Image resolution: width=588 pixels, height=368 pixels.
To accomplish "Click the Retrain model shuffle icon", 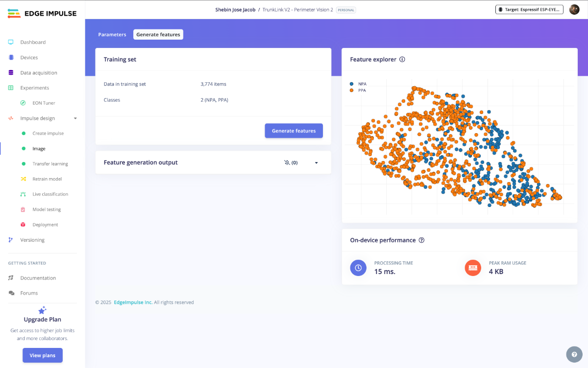I will tap(23, 179).
